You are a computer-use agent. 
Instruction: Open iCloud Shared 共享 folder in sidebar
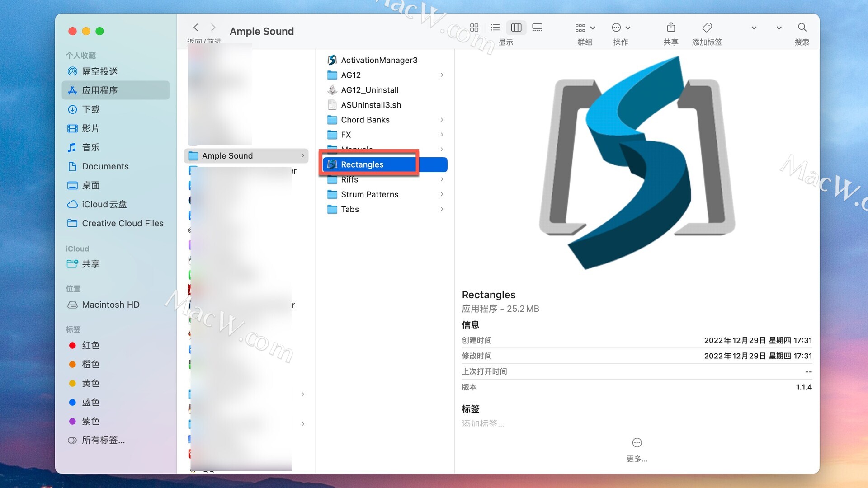click(x=115, y=264)
